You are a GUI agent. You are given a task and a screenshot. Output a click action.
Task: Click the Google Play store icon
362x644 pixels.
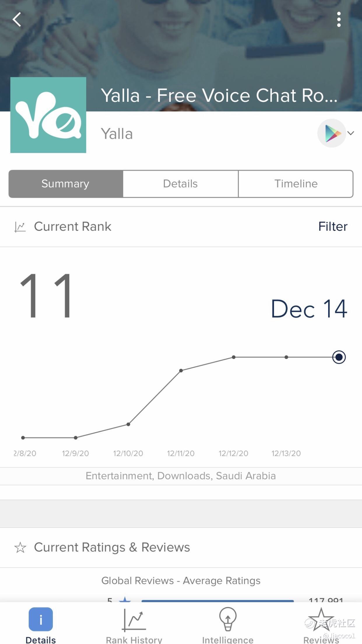coord(332,133)
